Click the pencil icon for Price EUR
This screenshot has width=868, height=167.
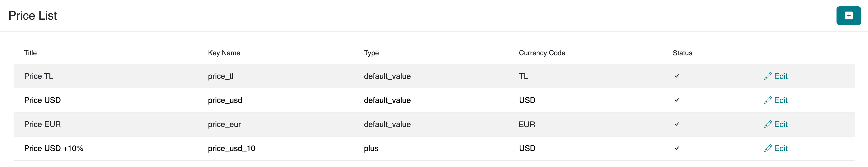[768, 124]
